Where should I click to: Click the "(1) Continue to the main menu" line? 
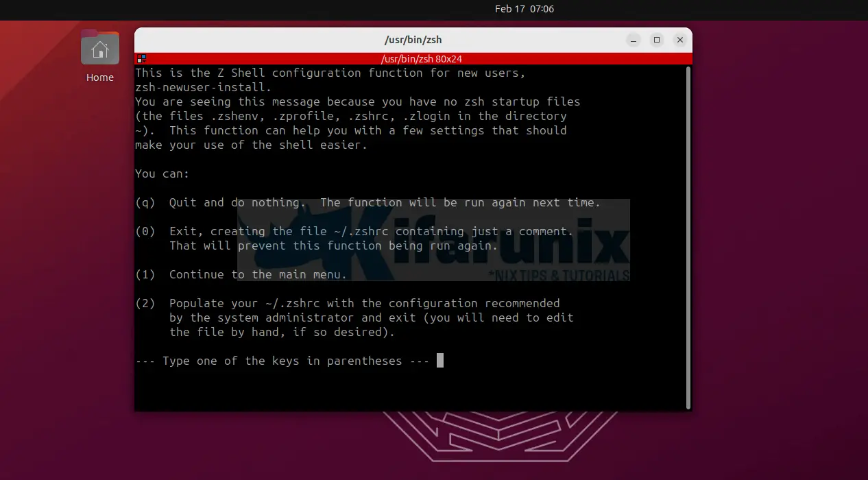pyautogui.click(x=241, y=274)
